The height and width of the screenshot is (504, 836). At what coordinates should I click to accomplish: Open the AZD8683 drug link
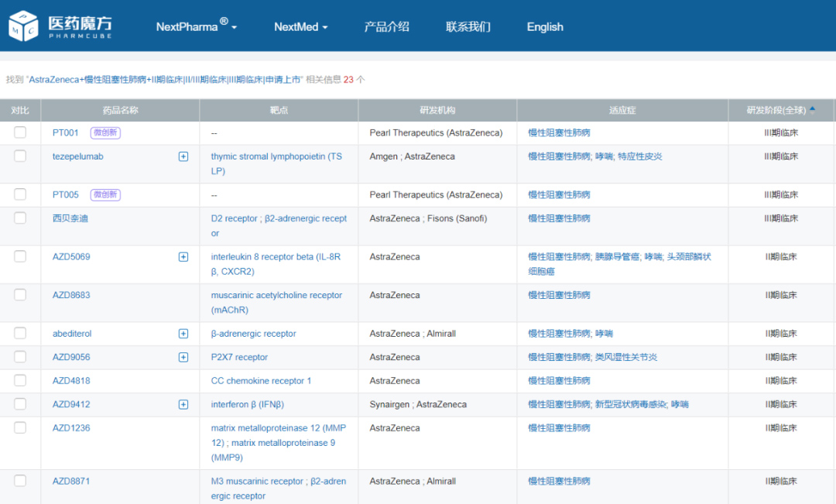(71, 295)
